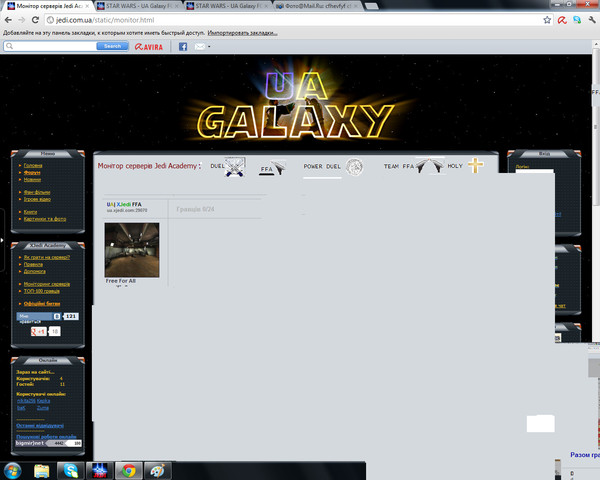The width and height of the screenshot is (600, 480).
Task: Switch to the second STAR WARS - UA Galaxy tab
Action: point(138,6)
